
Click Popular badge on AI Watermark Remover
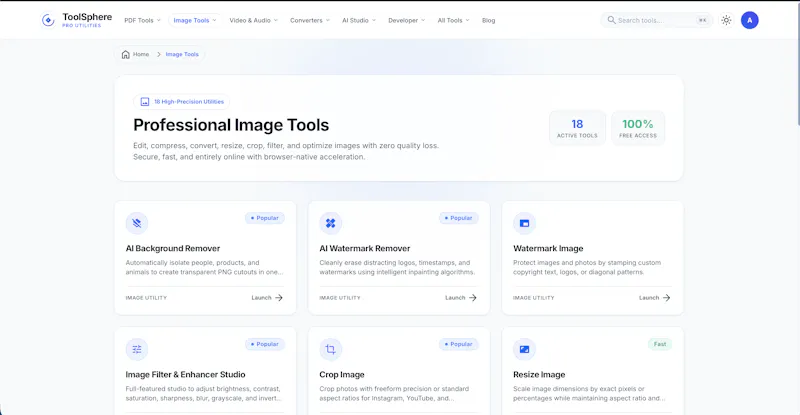[459, 218]
